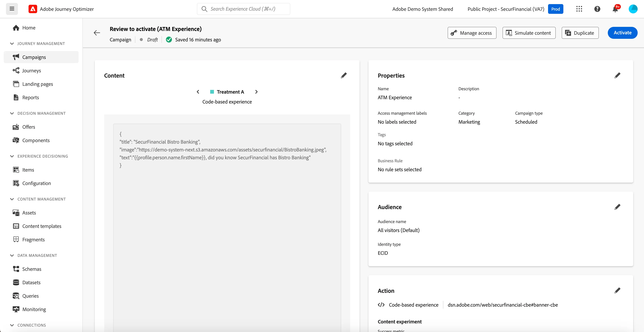Open Monitoring in the sidebar

click(41, 309)
